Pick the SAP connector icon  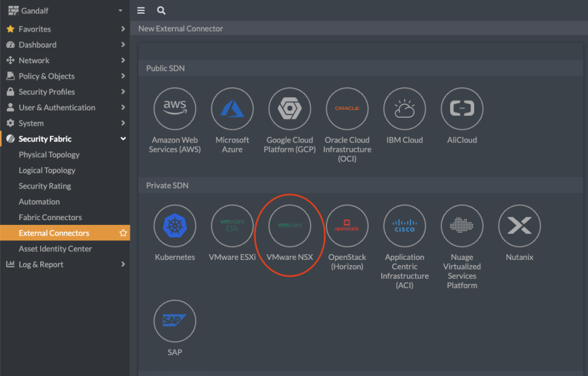coord(175,321)
